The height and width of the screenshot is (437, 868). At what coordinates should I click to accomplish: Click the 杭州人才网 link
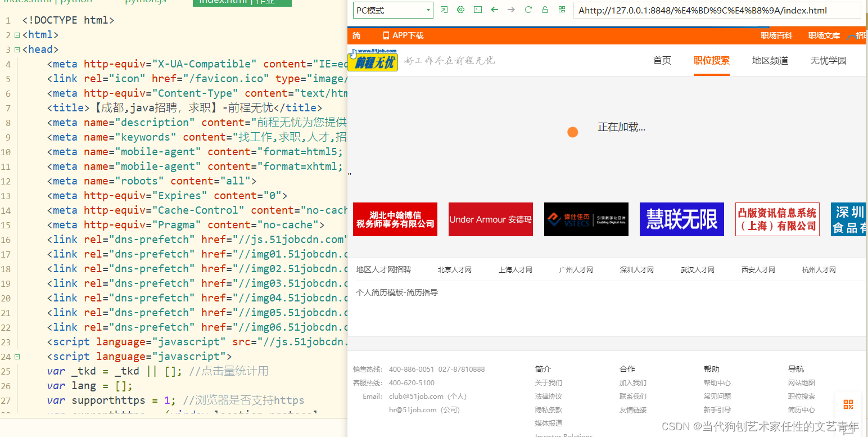coord(819,270)
